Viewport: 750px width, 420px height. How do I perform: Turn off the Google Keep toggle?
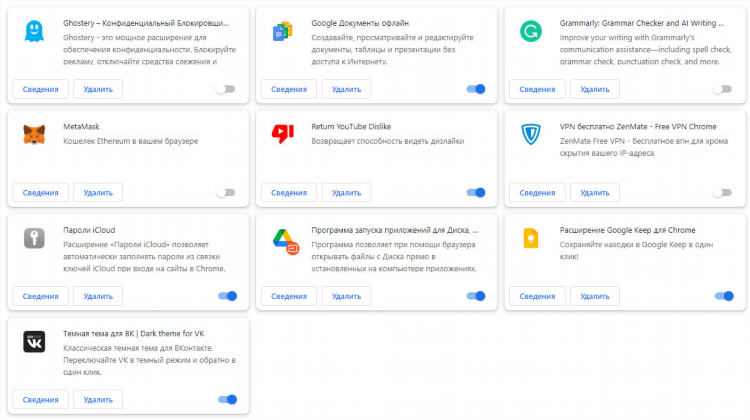coord(724,296)
